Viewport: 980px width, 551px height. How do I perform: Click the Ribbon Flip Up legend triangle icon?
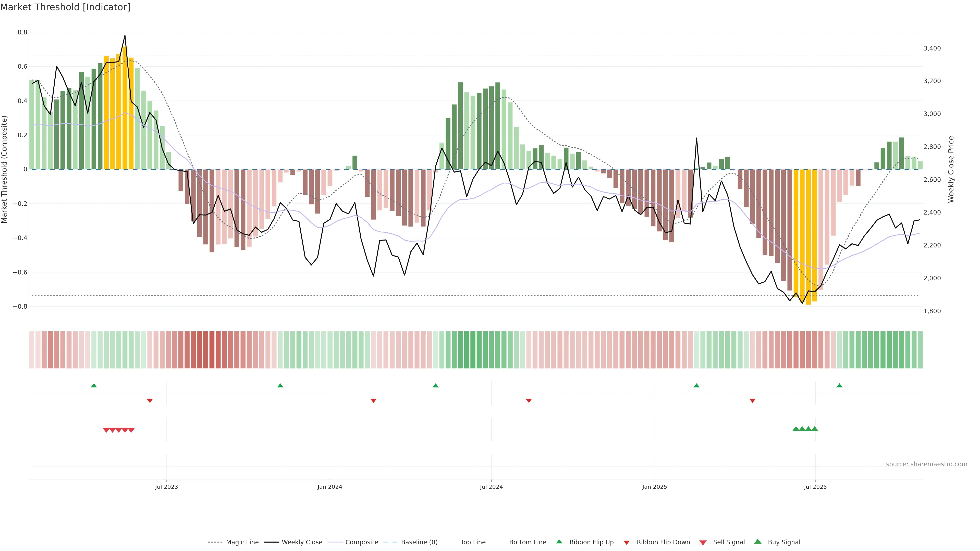coord(559,542)
